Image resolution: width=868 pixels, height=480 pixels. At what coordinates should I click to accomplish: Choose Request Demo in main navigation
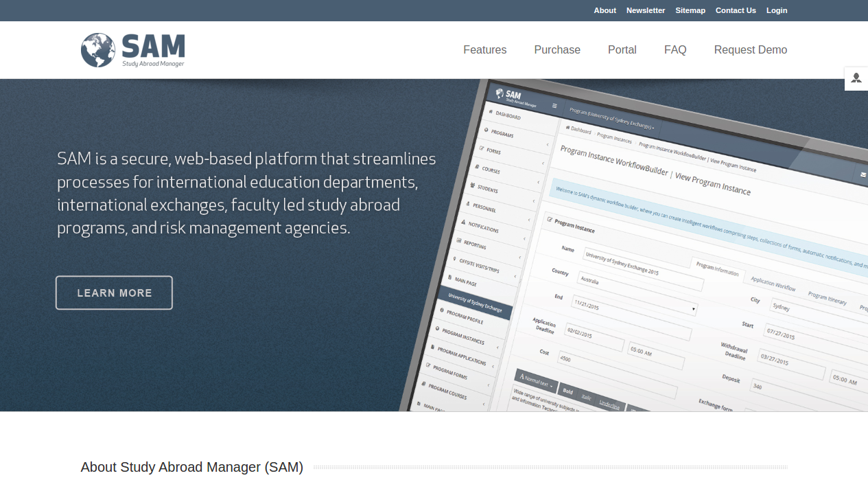pyautogui.click(x=751, y=50)
